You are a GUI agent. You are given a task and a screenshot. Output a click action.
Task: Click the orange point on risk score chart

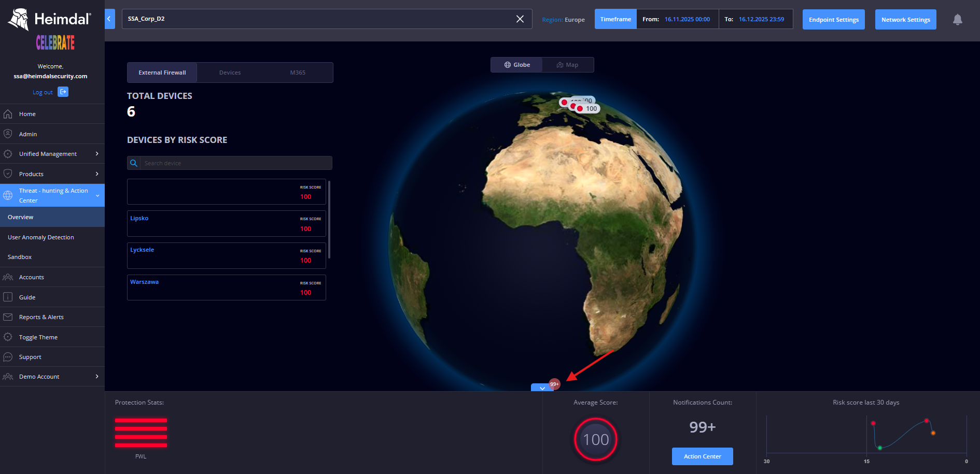point(933,433)
